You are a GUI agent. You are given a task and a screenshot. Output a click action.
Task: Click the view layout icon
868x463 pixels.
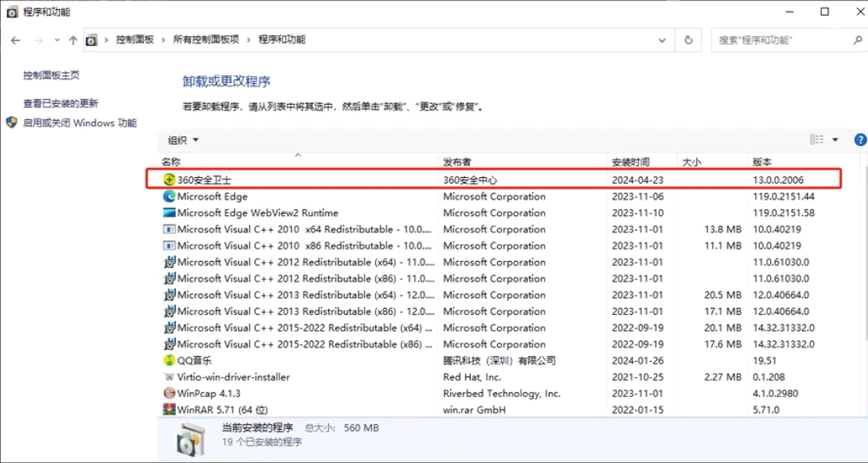click(x=817, y=139)
